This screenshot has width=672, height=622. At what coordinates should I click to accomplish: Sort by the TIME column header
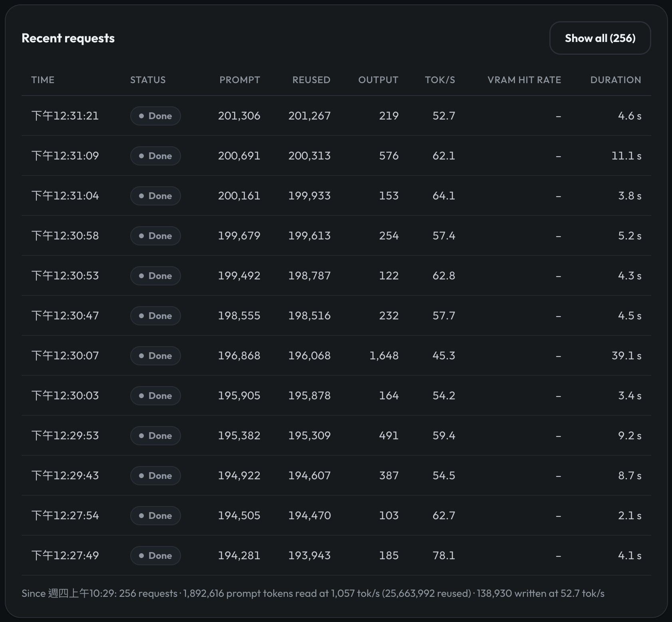(43, 80)
